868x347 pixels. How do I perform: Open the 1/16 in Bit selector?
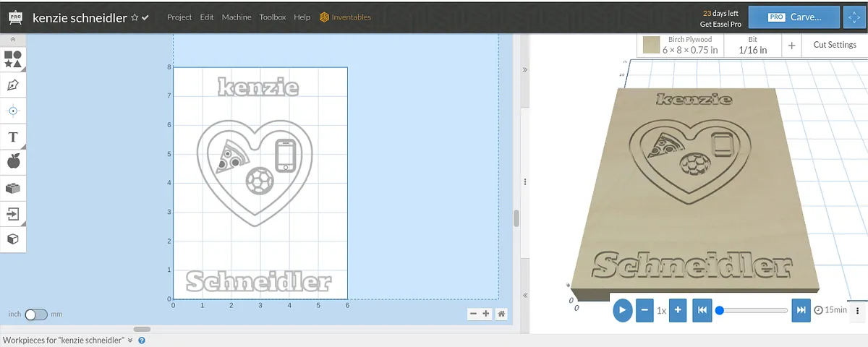tap(752, 45)
